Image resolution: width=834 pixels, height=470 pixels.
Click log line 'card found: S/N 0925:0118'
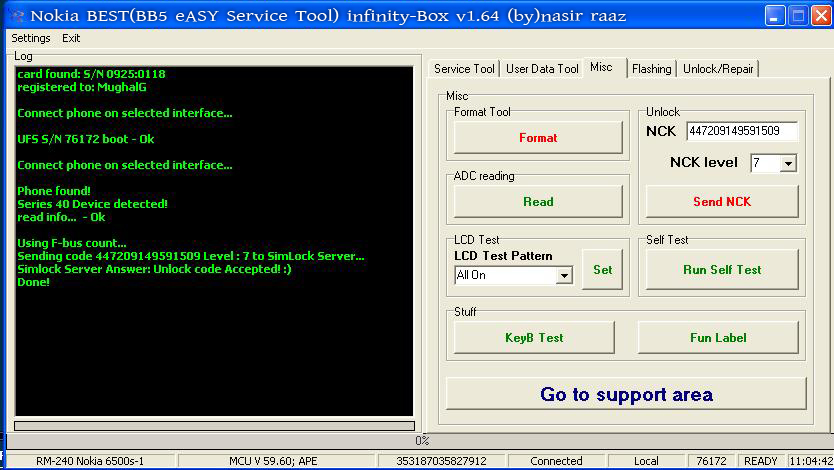(x=91, y=74)
